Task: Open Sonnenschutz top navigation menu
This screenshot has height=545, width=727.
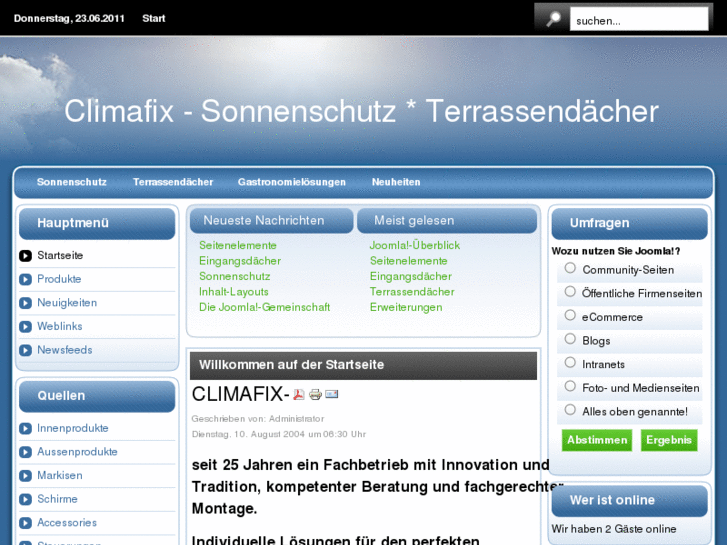Action: point(72,182)
